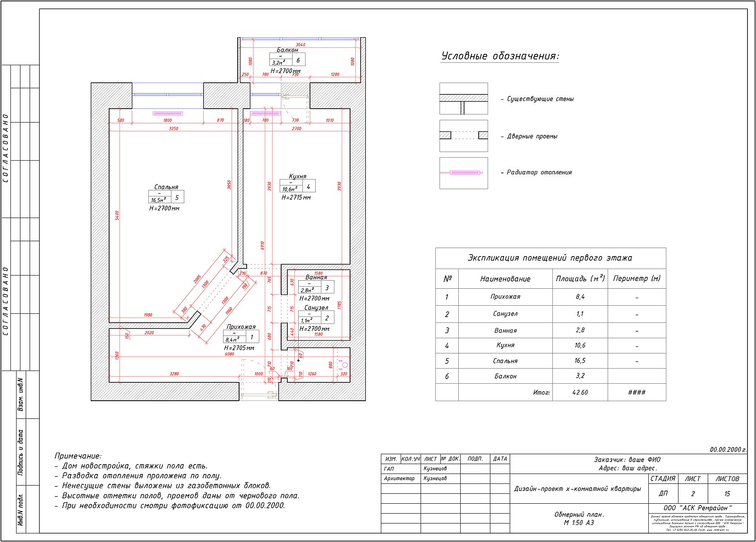The height and width of the screenshot is (542, 756).
Task: Select the radiator under the bedroom window
Action: click(167, 113)
